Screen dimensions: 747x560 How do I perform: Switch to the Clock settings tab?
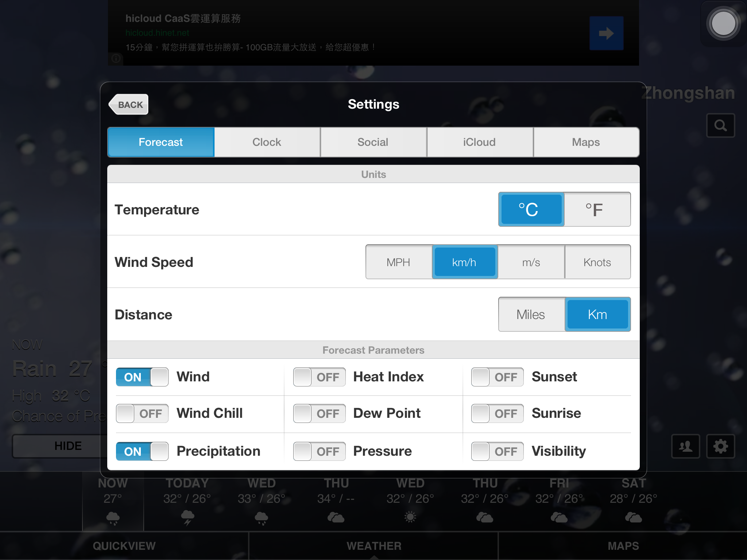tap(267, 142)
